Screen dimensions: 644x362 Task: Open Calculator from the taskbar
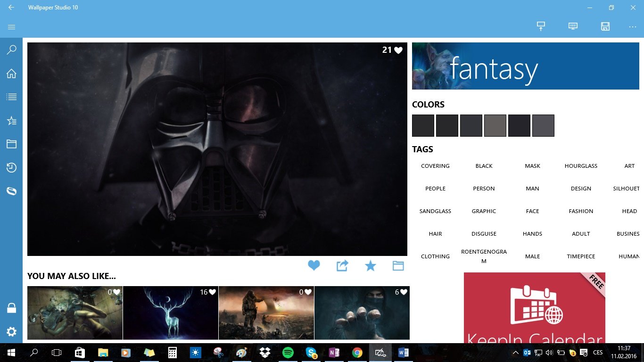172,353
